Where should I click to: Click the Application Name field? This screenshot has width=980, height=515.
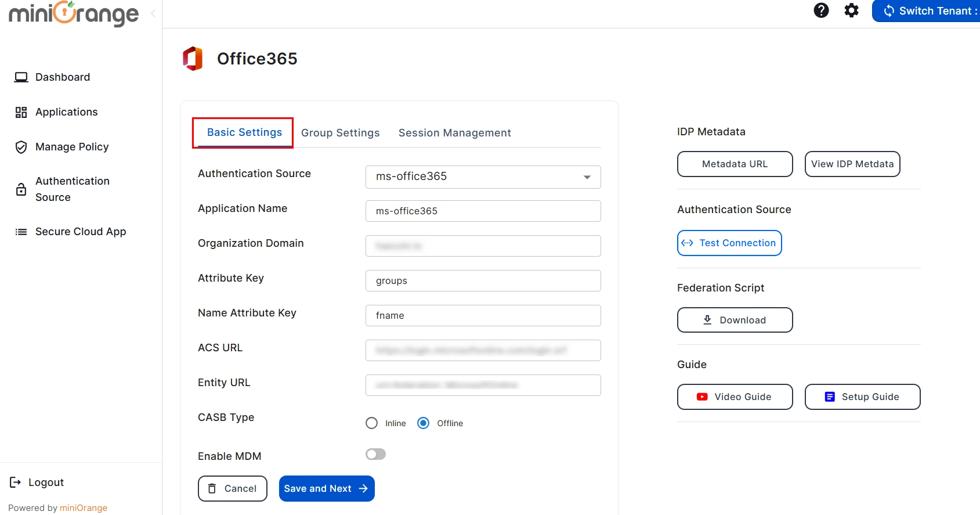(x=483, y=211)
